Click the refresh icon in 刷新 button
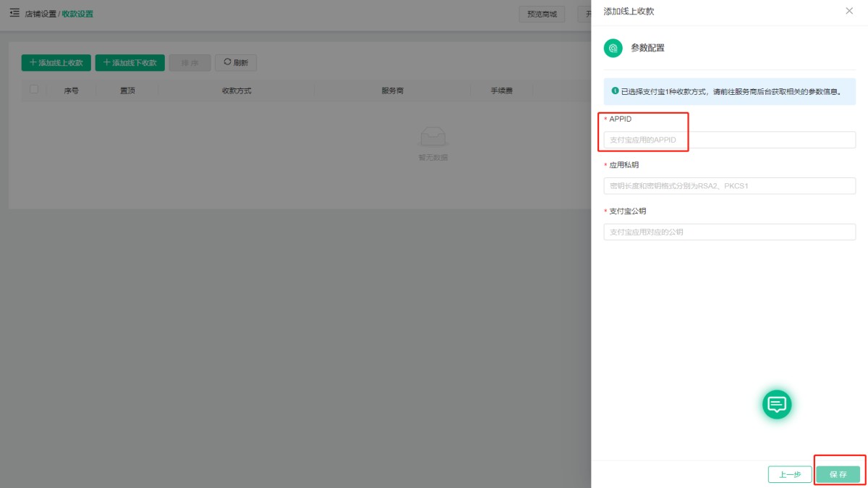Screen dimensions: 868x488 click(x=227, y=62)
